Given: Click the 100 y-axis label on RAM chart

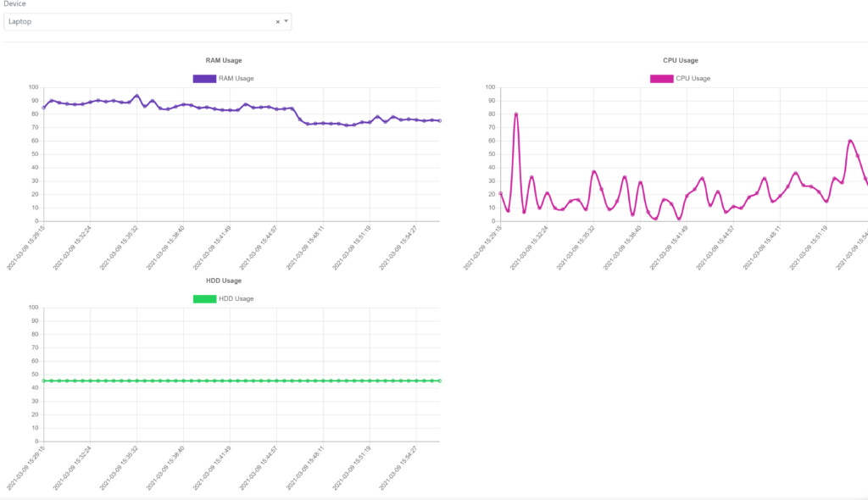Looking at the screenshot, I should pyautogui.click(x=34, y=87).
